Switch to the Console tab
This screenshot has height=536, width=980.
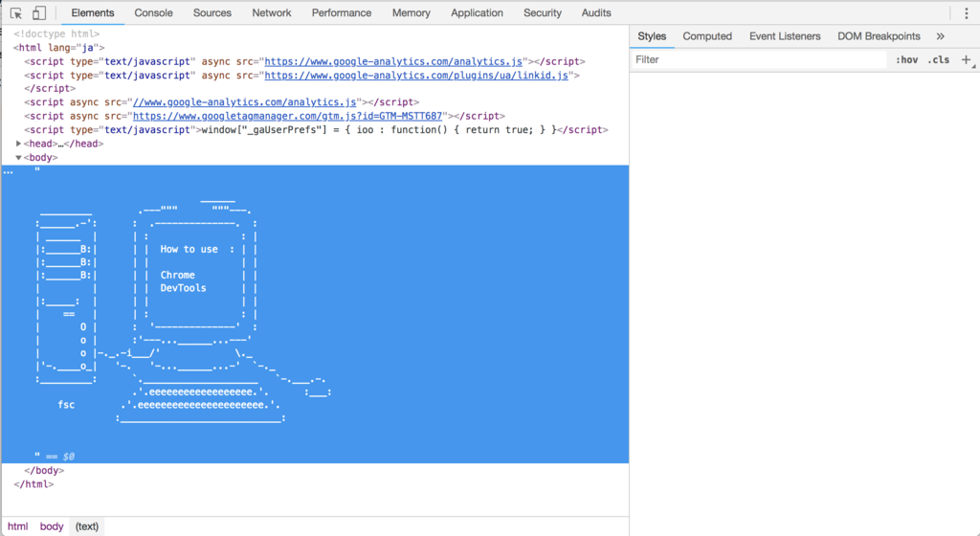click(x=154, y=13)
